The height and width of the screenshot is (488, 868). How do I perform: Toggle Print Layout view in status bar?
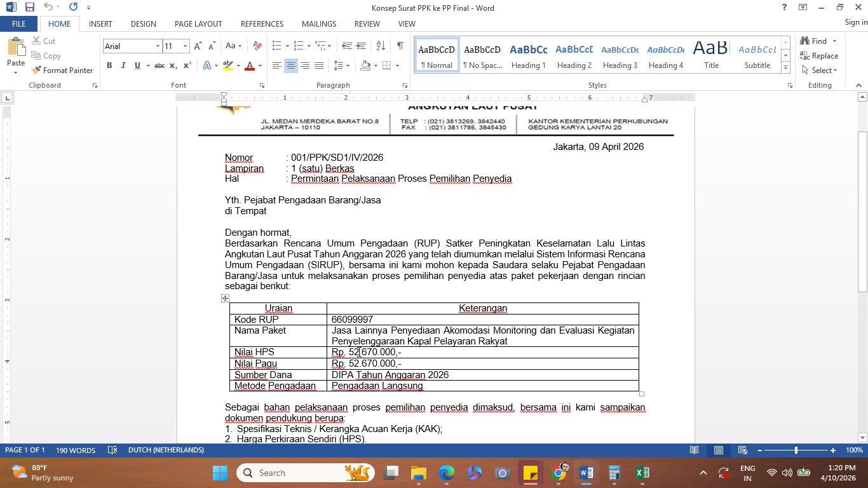click(x=719, y=451)
